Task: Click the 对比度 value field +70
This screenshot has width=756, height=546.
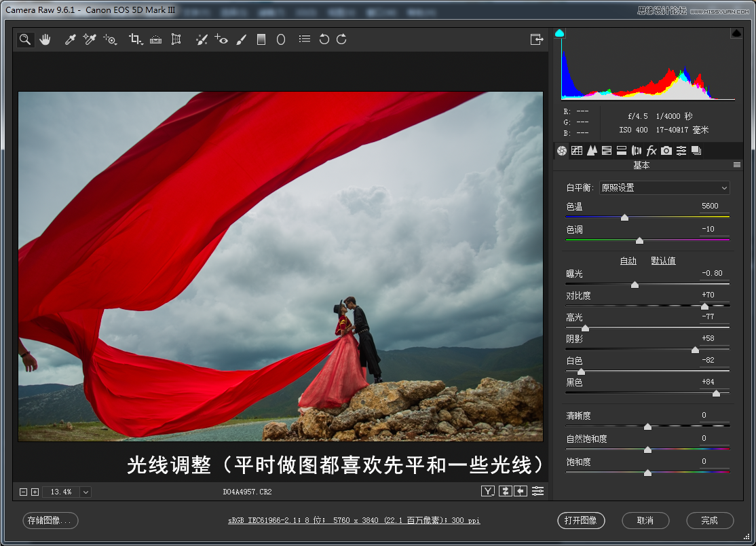Action: click(x=714, y=295)
